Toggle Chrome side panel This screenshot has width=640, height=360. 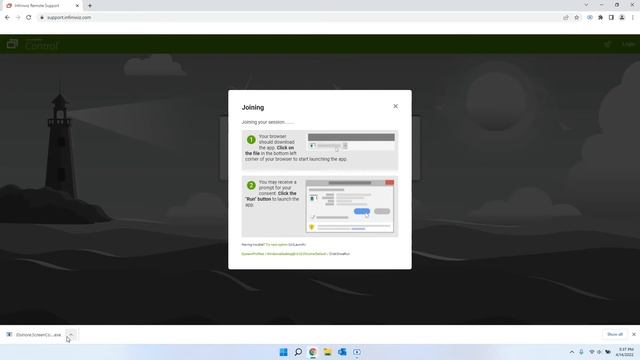611,18
